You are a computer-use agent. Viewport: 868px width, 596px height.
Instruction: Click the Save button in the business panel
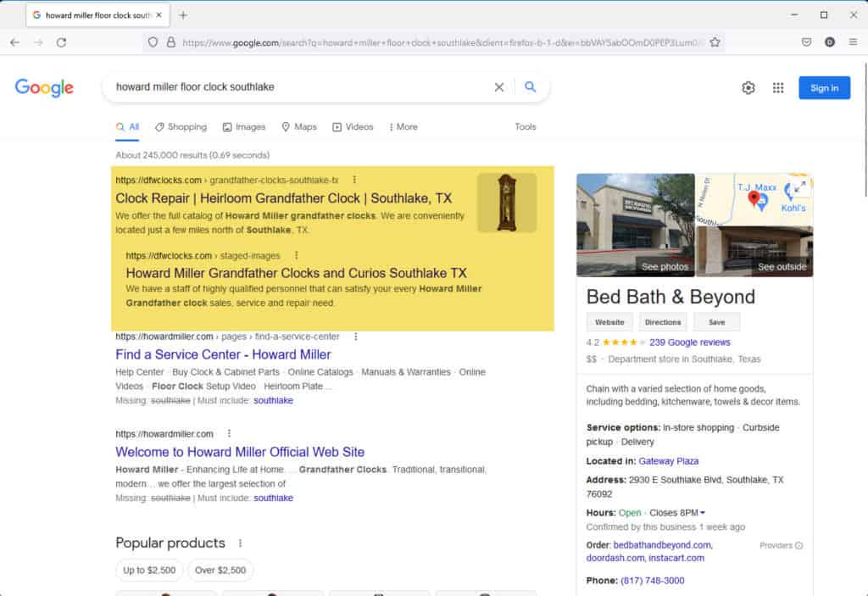[716, 322]
